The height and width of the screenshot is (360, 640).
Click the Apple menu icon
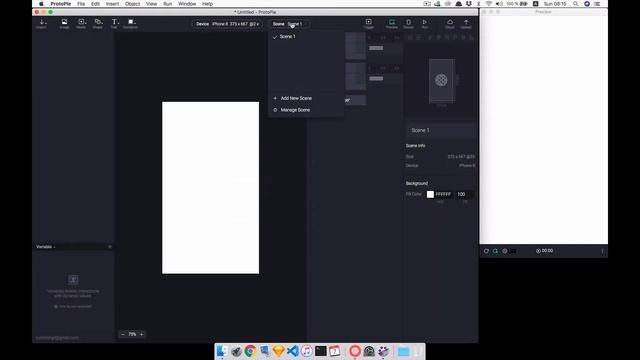coord(41,4)
